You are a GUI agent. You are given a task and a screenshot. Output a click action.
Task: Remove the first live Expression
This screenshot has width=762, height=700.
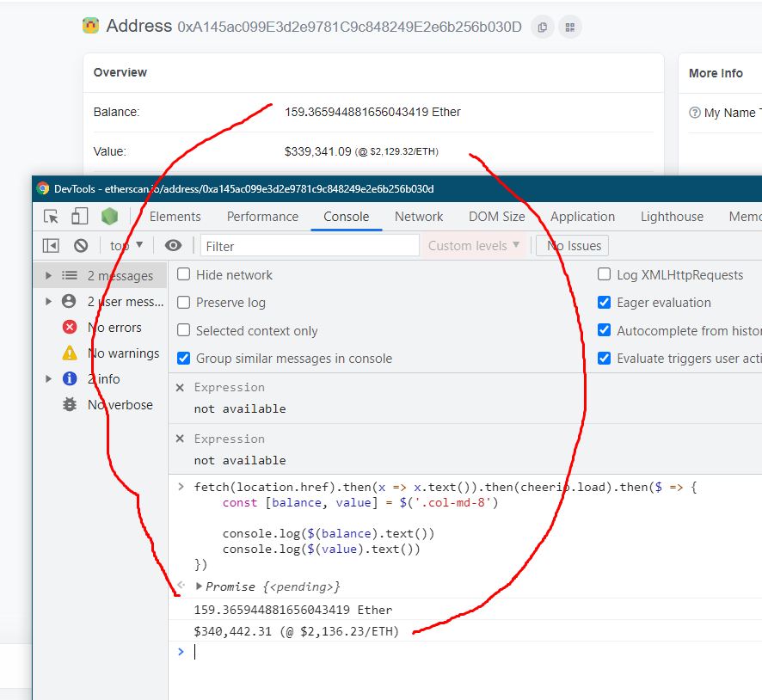(180, 388)
